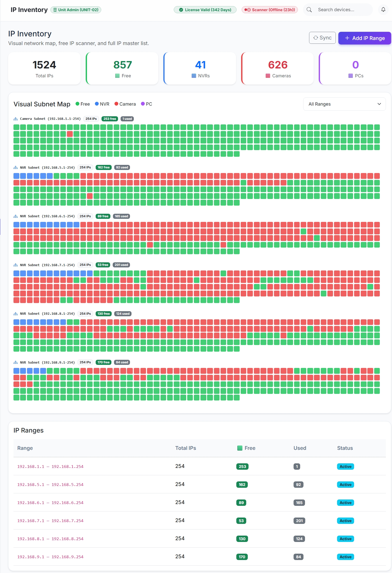
Task: Click the License Valid checkmark icon
Action: point(181,10)
